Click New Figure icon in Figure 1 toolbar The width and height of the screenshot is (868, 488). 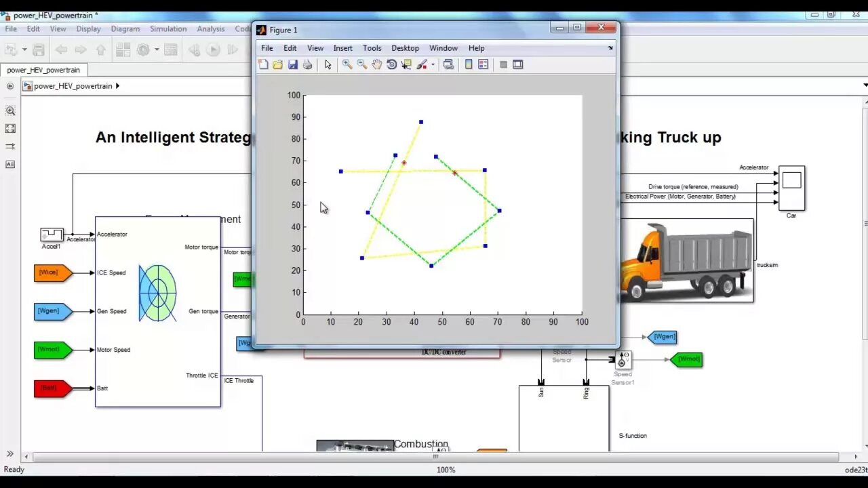click(x=263, y=64)
